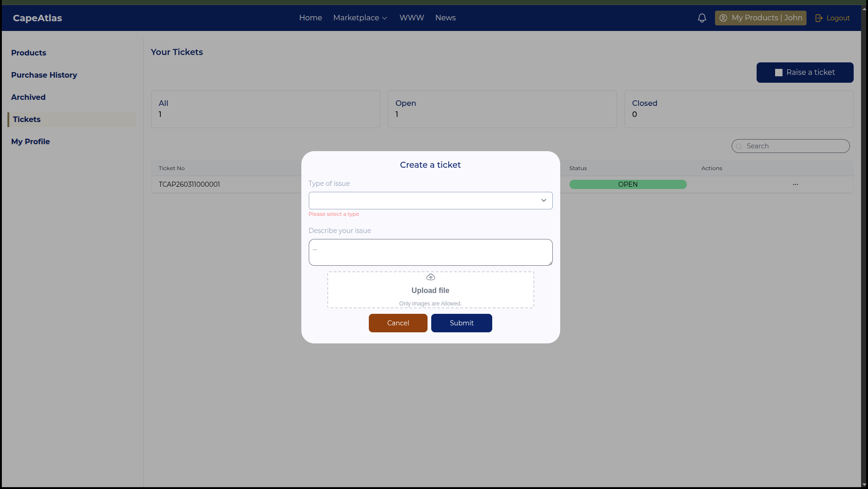Image resolution: width=868 pixels, height=489 pixels.
Task: Open Purchase History in the sidebar
Action: click(44, 75)
